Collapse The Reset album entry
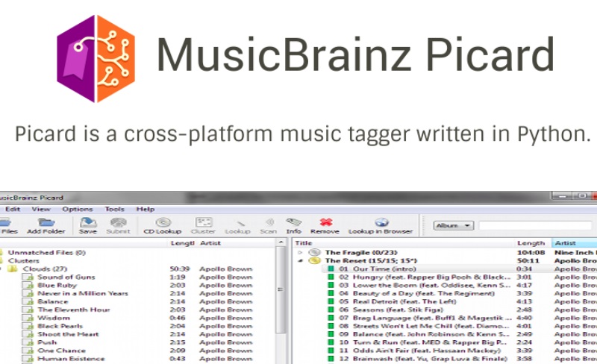Viewport: 597px width, 364px height. coord(300,260)
